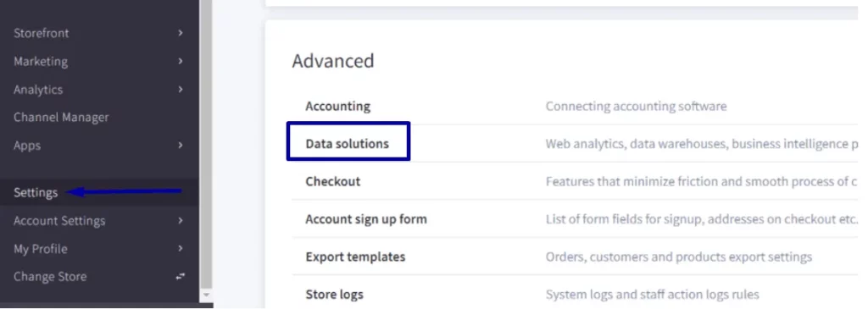Image resolution: width=868 pixels, height=309 pixels.
Task: Expand the Analytics chevron
Action: point(181,90)
